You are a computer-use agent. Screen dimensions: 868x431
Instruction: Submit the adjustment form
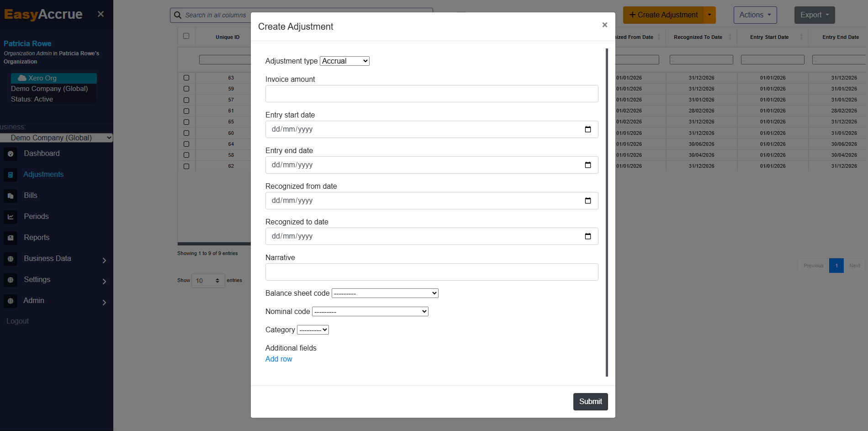[x=590, y=402]
